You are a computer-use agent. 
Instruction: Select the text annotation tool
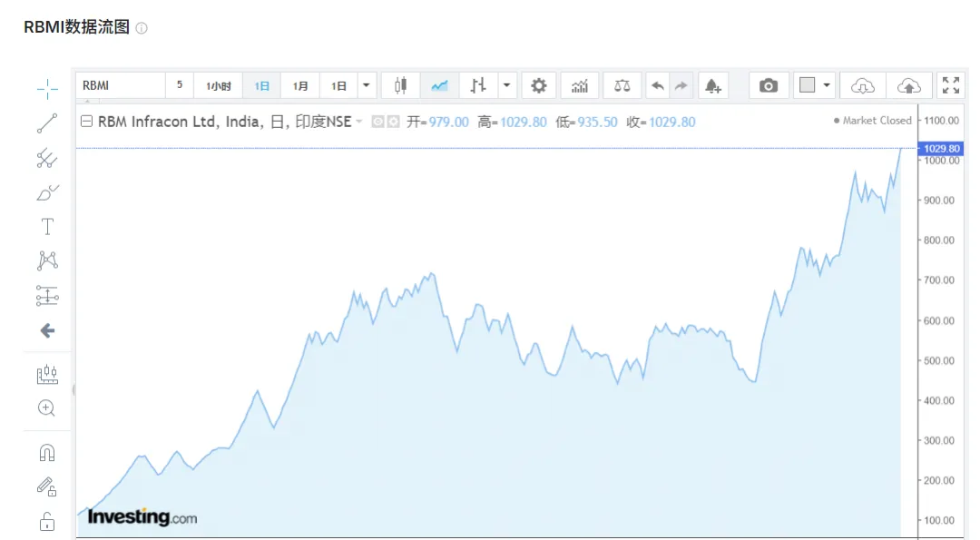(x=47, y=227)
